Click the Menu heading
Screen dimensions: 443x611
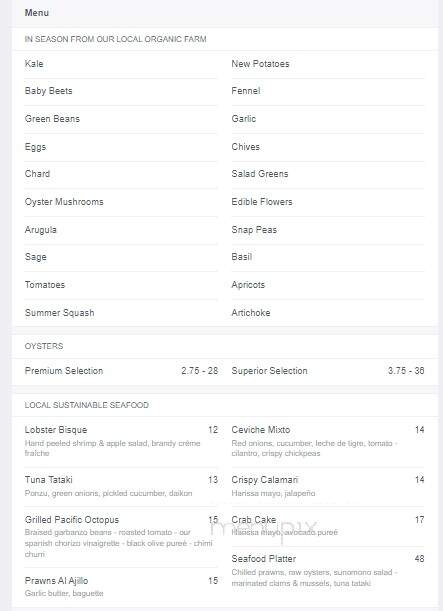click(x=37, y=13)
